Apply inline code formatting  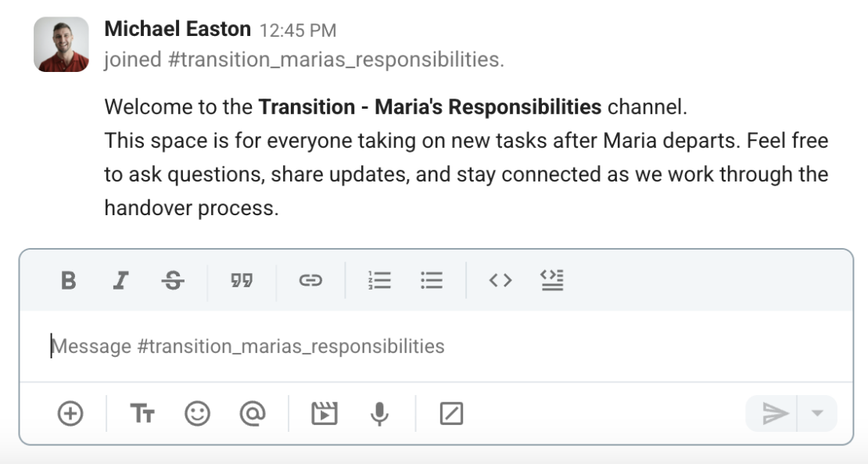(500, 280)
